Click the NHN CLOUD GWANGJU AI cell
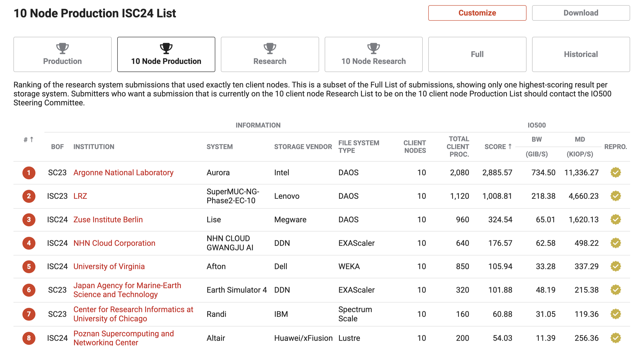The image size is (644, 362). pyautogui.click(x=230, y=243)
